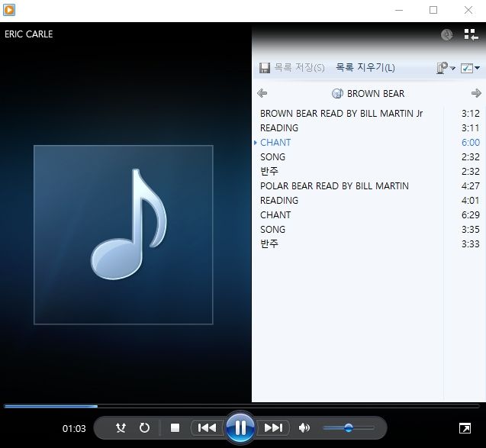The height and width of the screenshot is (448, 486).
Task: Maximize the player window
Action: [x=433, y=10]
